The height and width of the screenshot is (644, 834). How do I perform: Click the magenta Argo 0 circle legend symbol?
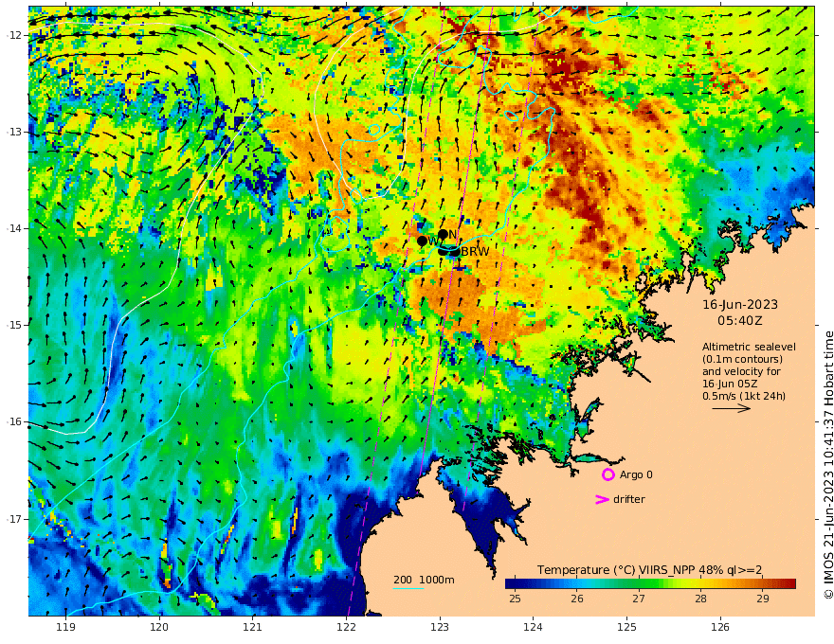pyautogui.click(x=607, y=474)
